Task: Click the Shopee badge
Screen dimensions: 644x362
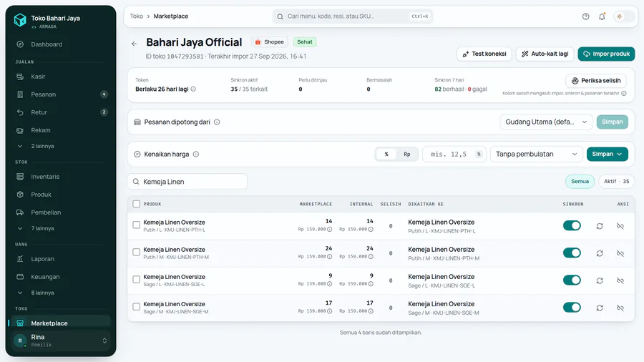Action: point(270,42)
